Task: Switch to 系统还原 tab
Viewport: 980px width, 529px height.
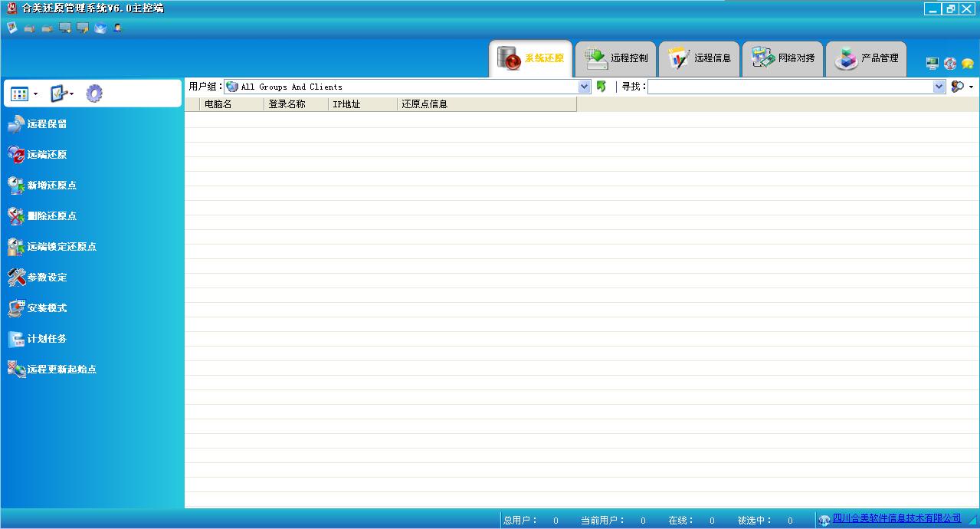Action: click(531, 58)
